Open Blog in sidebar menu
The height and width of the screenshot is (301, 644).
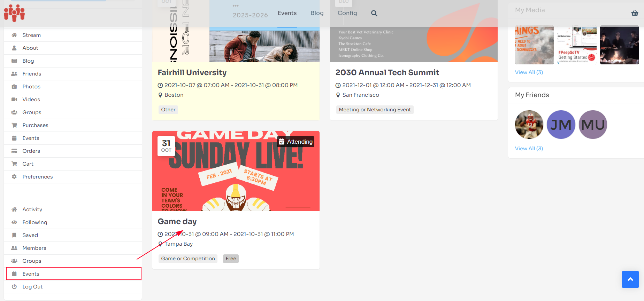73,61
